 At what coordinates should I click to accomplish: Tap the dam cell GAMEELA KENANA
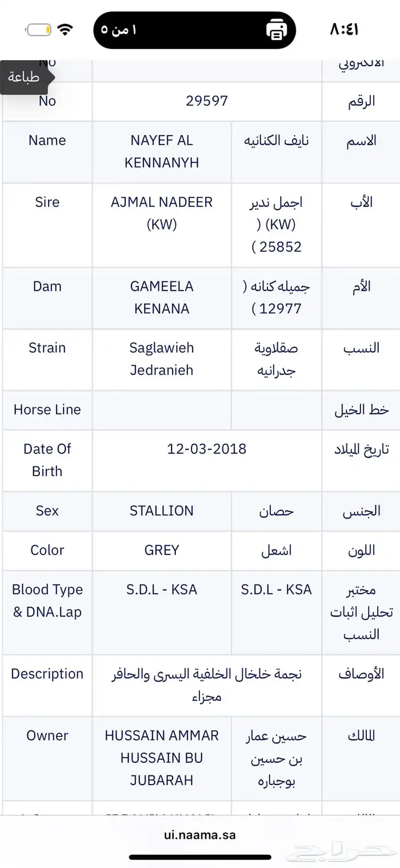coord(161,297)
